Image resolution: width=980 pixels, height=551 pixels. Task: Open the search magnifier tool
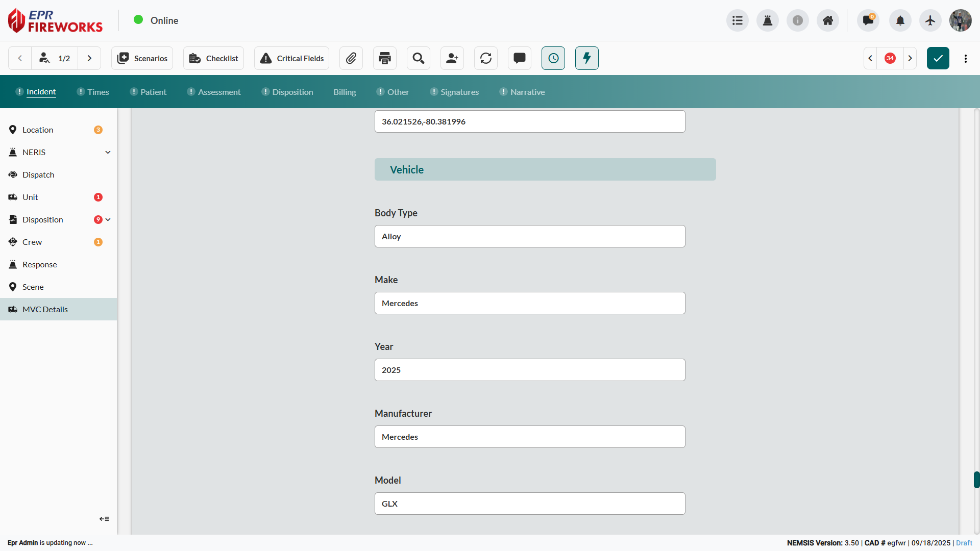419,58
